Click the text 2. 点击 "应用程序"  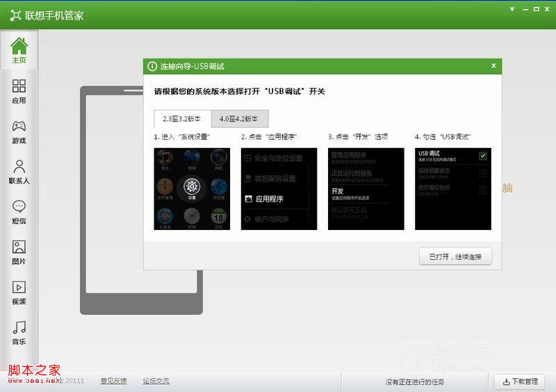tap(269, 137)
